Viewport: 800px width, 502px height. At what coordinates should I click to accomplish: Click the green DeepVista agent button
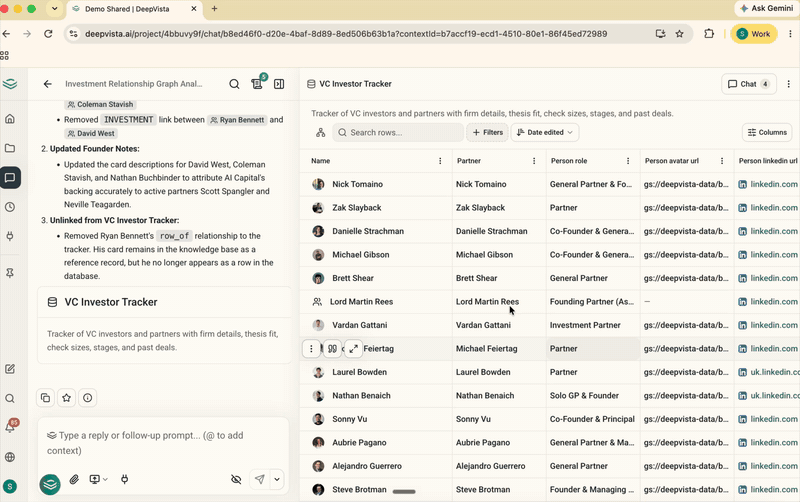[x=50, y=484]
